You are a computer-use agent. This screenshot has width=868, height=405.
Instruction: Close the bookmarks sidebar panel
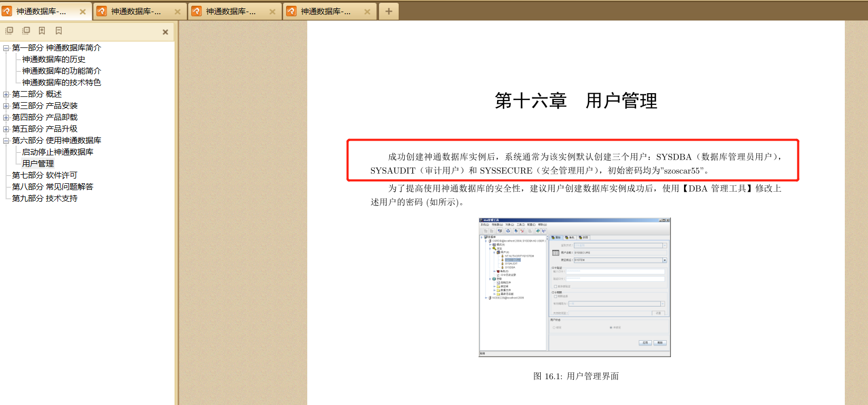pyautogui.click(x=165, y=32)
